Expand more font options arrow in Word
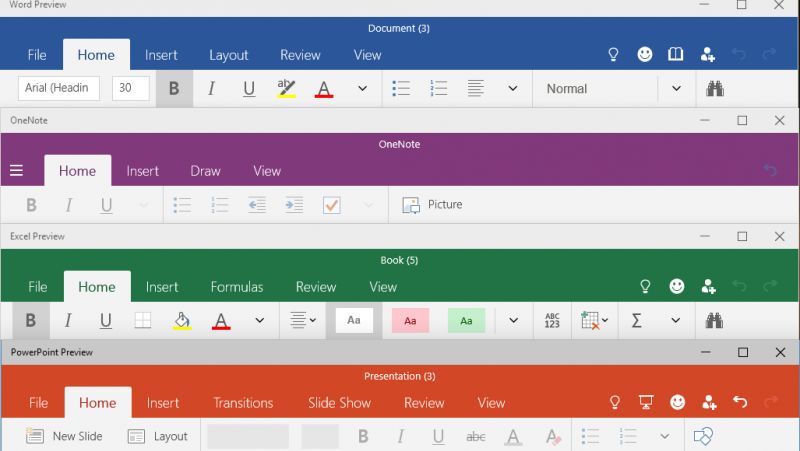 pos(362,88)
